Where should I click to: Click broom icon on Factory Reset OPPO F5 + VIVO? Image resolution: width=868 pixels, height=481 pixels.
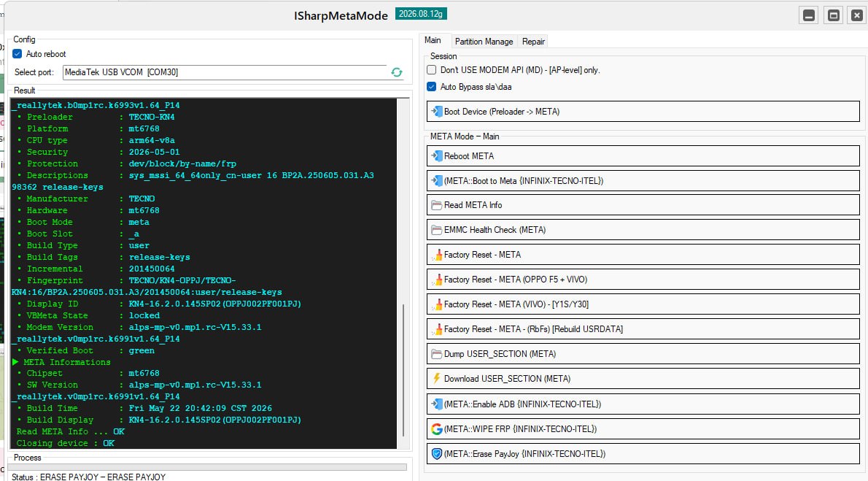click(x=436, y=280)
